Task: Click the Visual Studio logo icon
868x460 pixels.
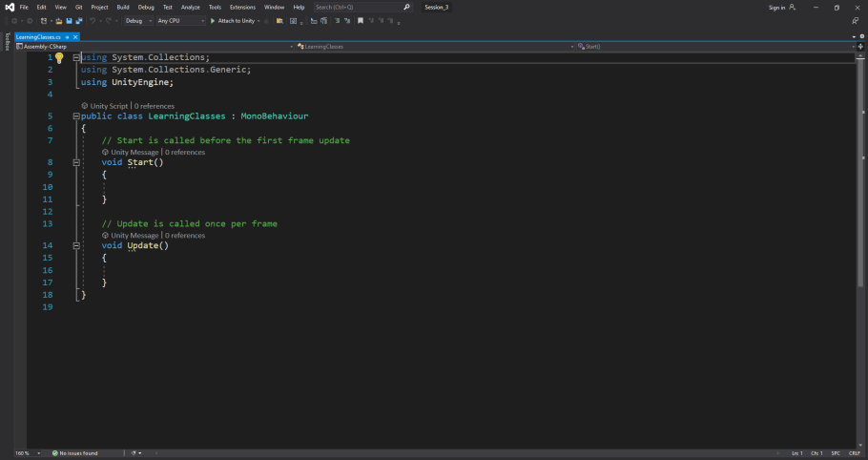Action: click(10, 8)
